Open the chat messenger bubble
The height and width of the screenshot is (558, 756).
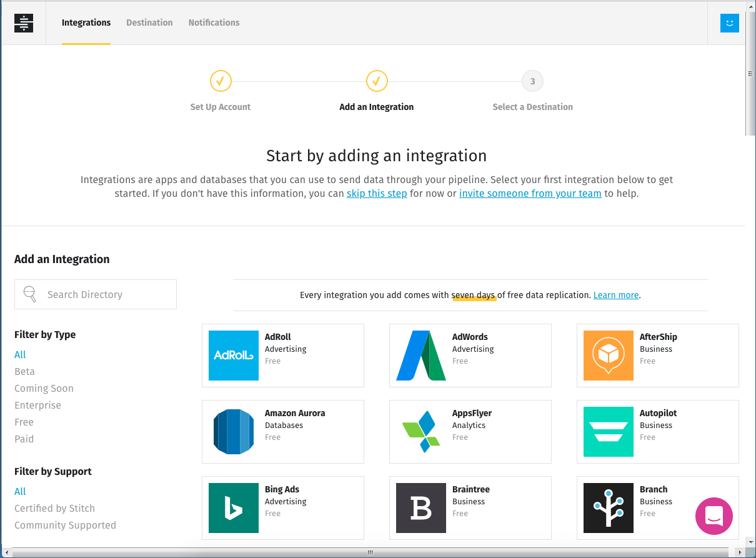click(714, 516)
